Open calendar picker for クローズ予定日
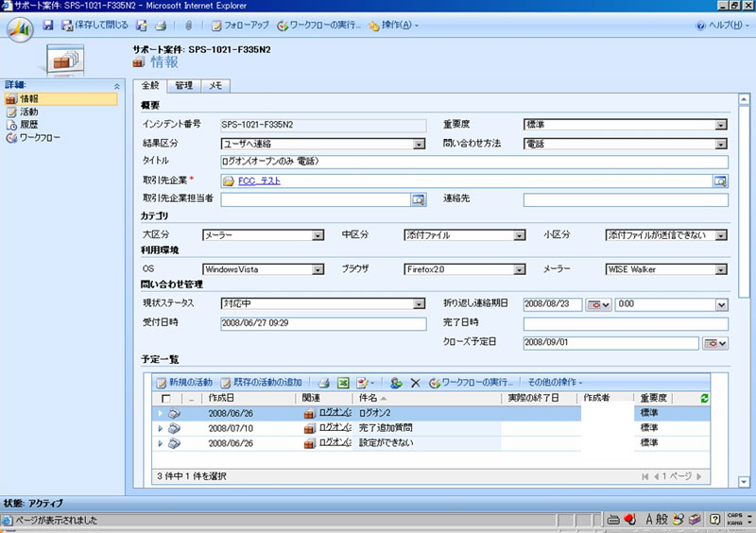Image resolution: width=756 pixels, height=533 pixels. click(x=715, y=343)
